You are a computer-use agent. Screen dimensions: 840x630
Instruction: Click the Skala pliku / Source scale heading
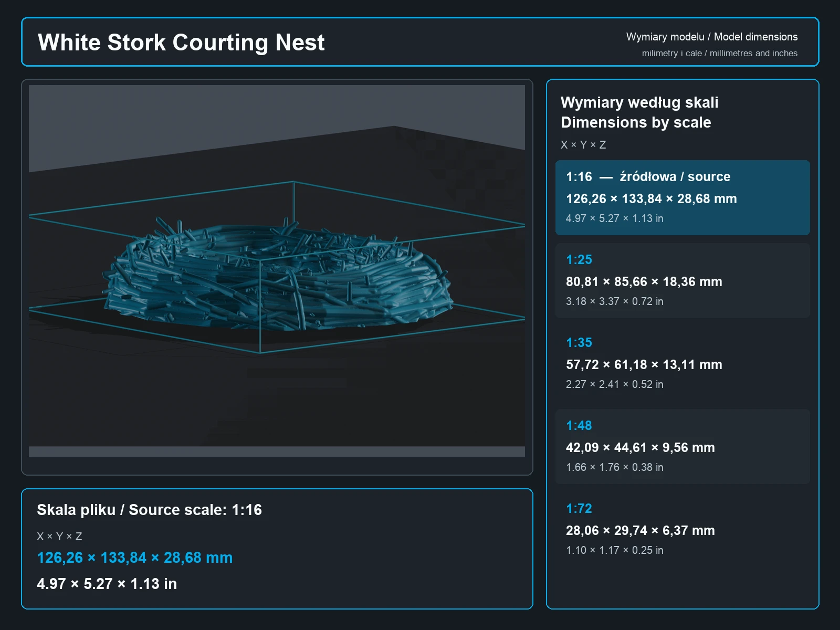(x=149, y=510)
